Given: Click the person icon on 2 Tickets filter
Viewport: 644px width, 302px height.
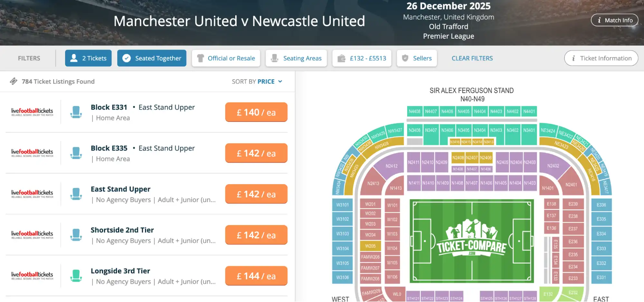Looking at the screenshot, I should click(74, 58).
